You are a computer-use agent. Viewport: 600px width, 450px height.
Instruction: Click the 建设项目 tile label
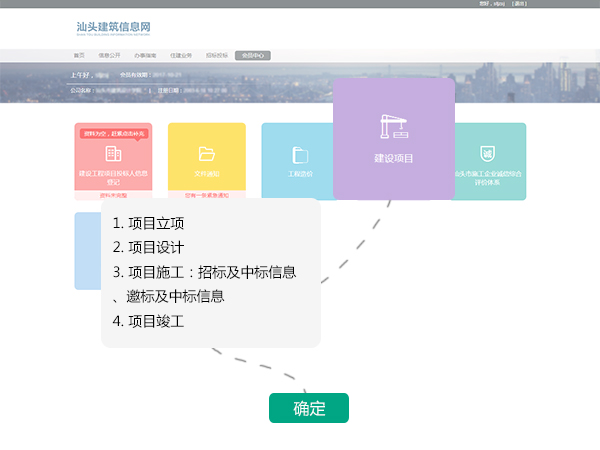click(x=393, y=158)
